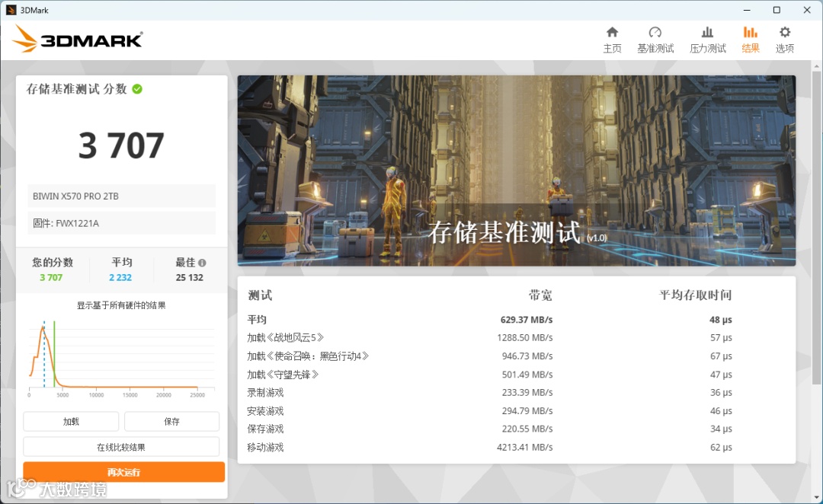Minimize the 3DMark window
This screenshot has height=504, width=823.
747,10
